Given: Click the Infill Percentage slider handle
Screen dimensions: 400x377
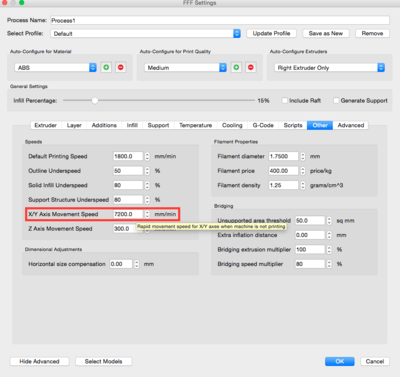Looking at the screenshot, I should coord(95,100).
